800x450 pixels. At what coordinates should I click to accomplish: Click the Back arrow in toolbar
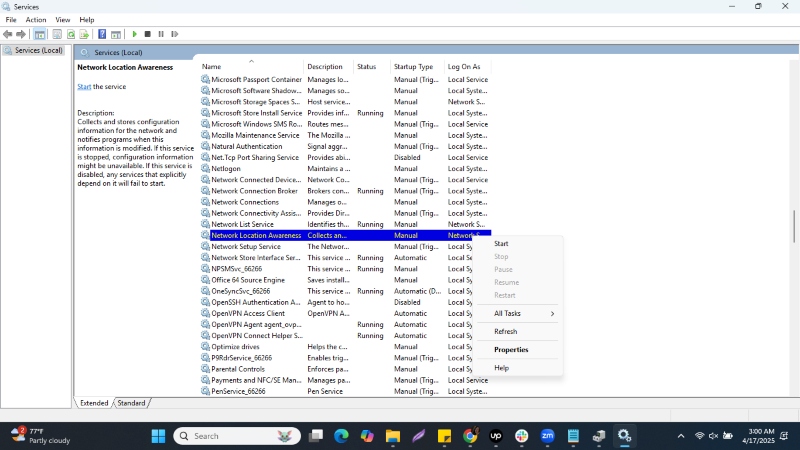(x=7, y=34)
